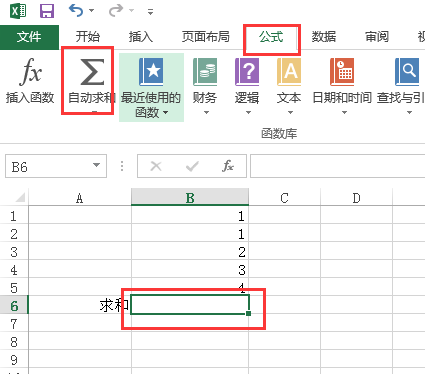Expand the 逻辑 dropdown arrow
Image resolution: width=425 pixels, height=374 pixels.
[248, 113]
